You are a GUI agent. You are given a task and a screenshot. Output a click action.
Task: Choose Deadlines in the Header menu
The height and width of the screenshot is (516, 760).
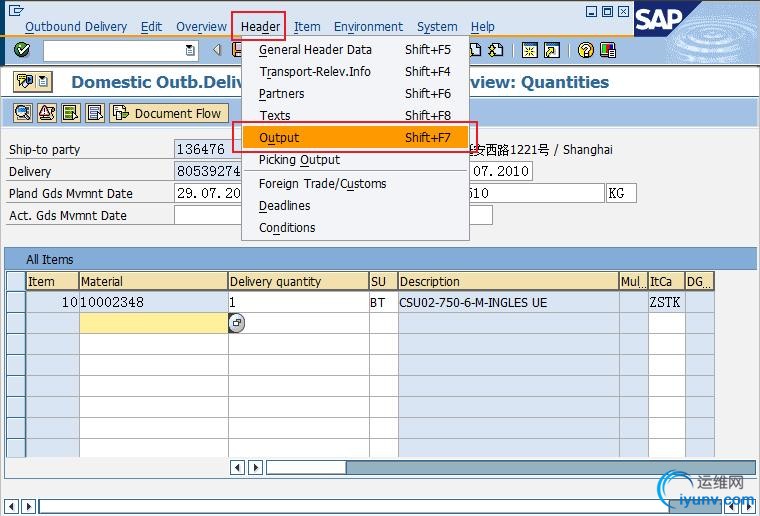(355, 205)
